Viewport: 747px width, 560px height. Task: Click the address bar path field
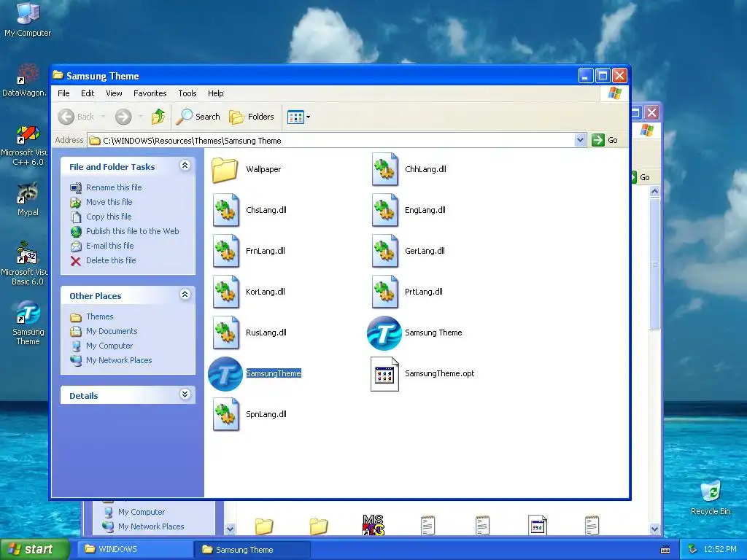click(x=331, y=141)
